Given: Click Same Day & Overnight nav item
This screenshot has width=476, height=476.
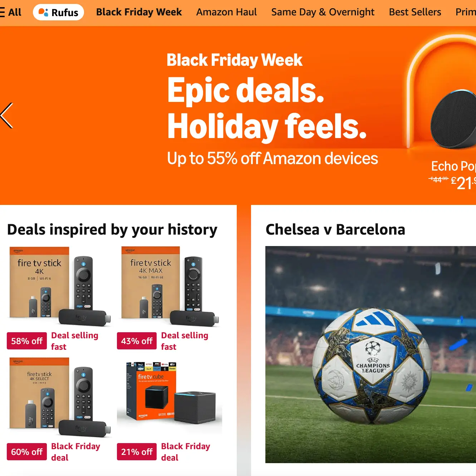Looking at the screenshot, I should point(322,12).
